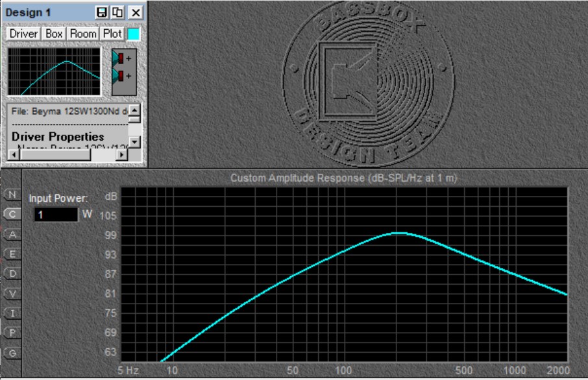588x380 pixels.
Task: Select the I graph button
Action: pos(12,313)
